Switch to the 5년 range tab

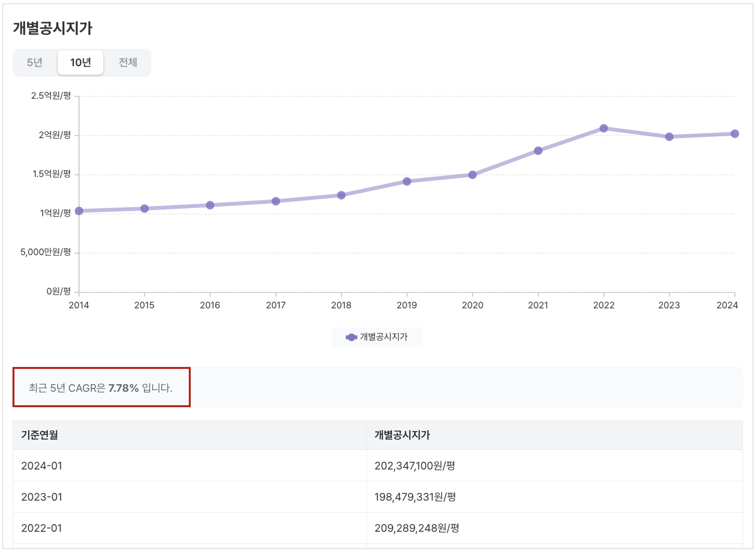(35, 62)
